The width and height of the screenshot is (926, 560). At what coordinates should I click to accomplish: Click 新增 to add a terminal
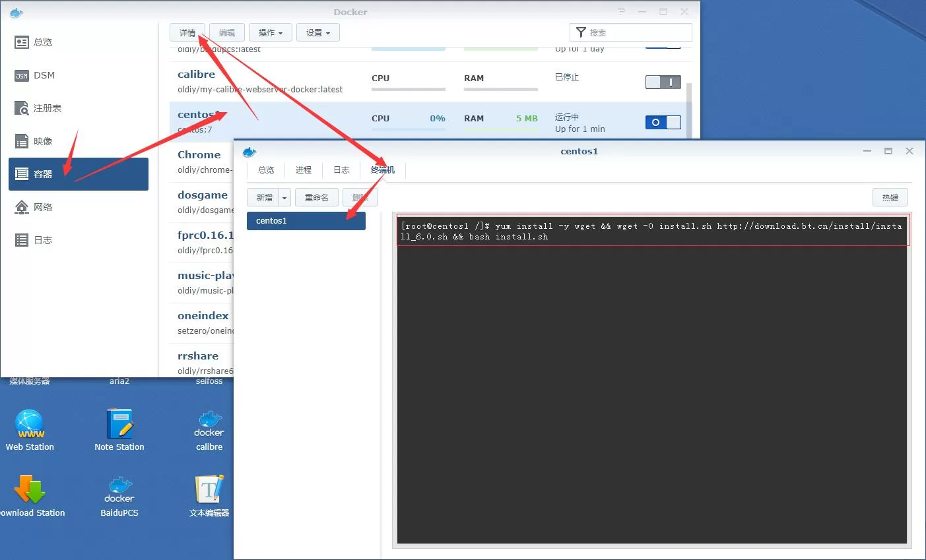point(264,197)
